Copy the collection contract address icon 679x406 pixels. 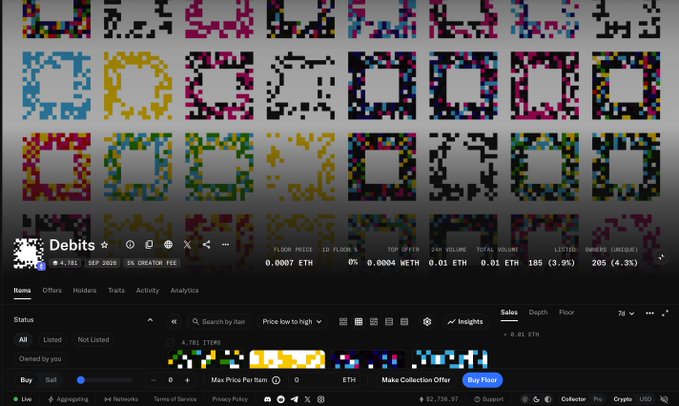tap(149, 245)
